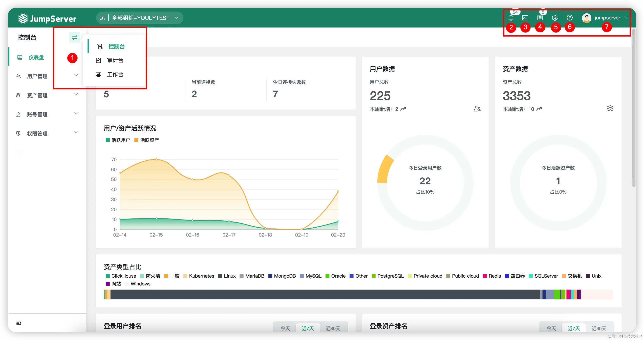Toggle 活跃资产 legend in activity chart
Screen dimensions: 644x340
146,140
